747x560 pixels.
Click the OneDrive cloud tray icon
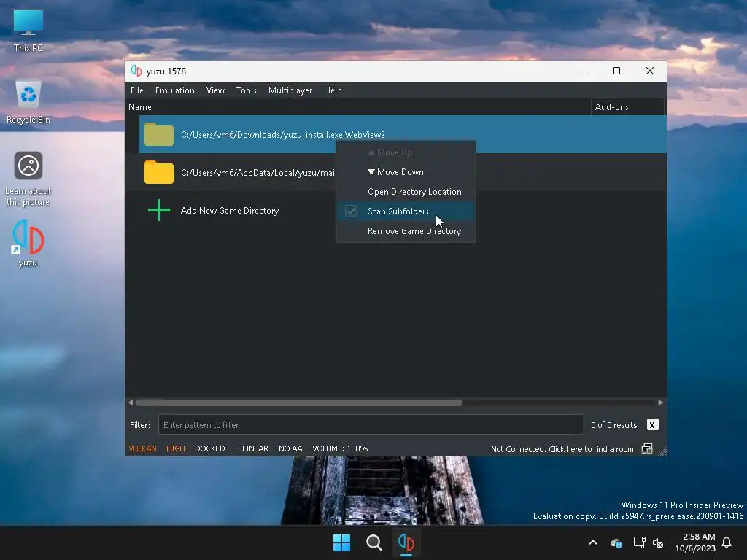616,542
